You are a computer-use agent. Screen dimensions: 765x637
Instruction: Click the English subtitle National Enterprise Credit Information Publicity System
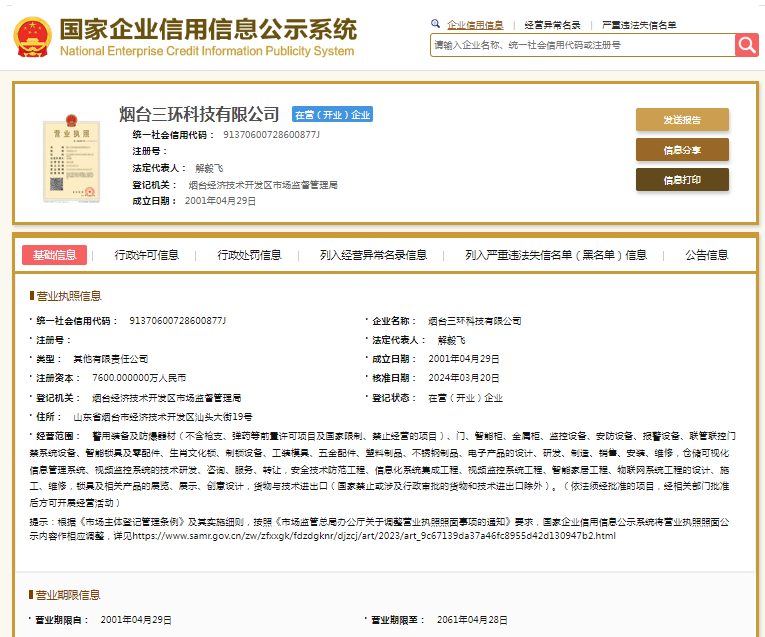pyautogui.click(x=207, y=51)
